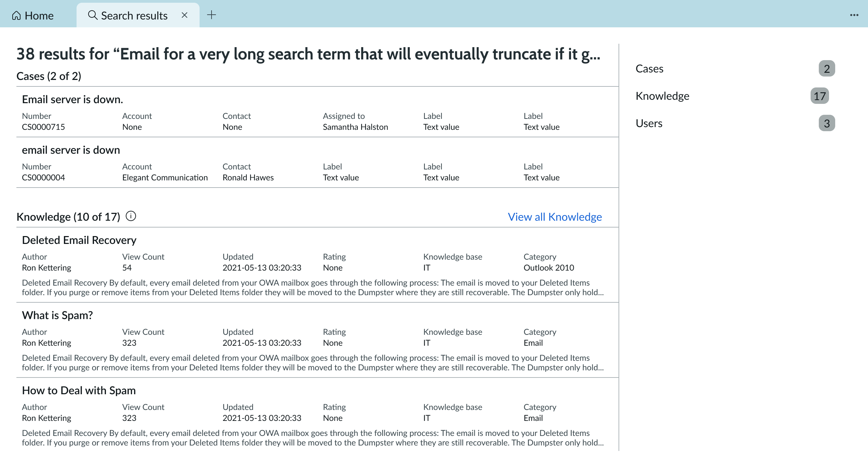Screen dimensions: 868x453
Task: Open case CS0000004 email server is down
Action: (x=71, y=150)
